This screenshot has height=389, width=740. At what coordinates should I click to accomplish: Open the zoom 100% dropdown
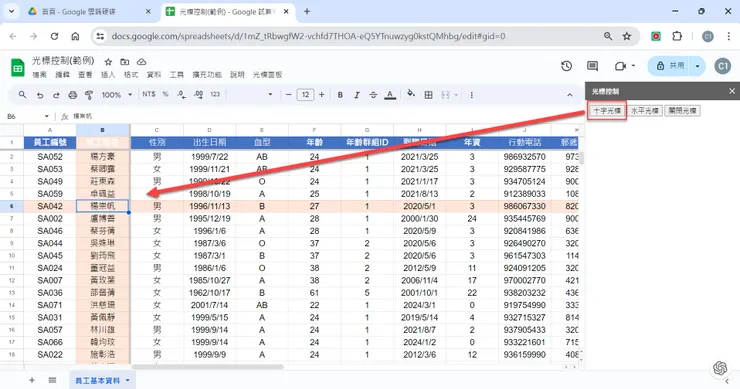click(117, 95)
